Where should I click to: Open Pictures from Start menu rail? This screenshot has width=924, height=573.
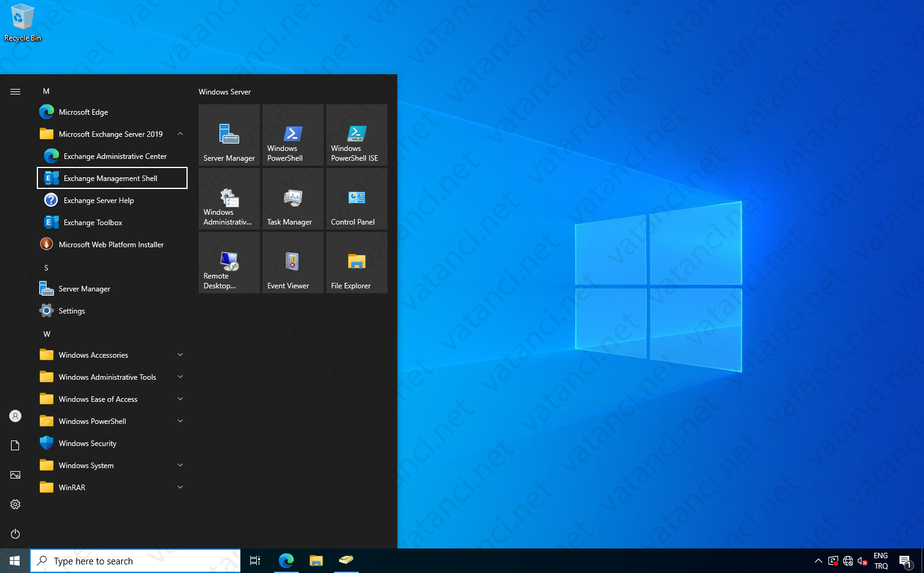(x=15, y=475)
